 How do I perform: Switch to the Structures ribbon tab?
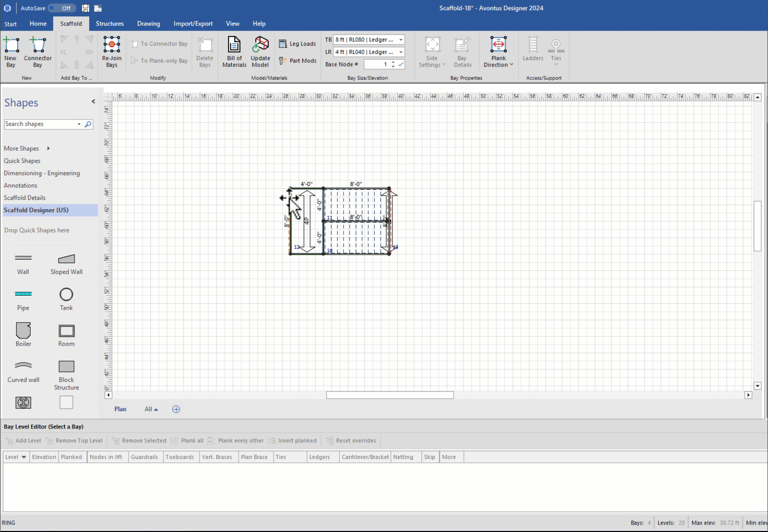pos(109,24)
